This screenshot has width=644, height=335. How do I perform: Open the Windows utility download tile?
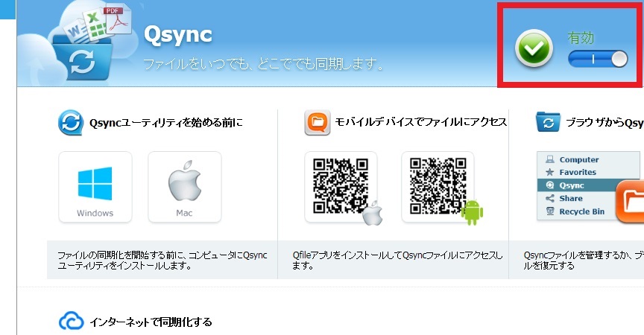coord(95,187)
